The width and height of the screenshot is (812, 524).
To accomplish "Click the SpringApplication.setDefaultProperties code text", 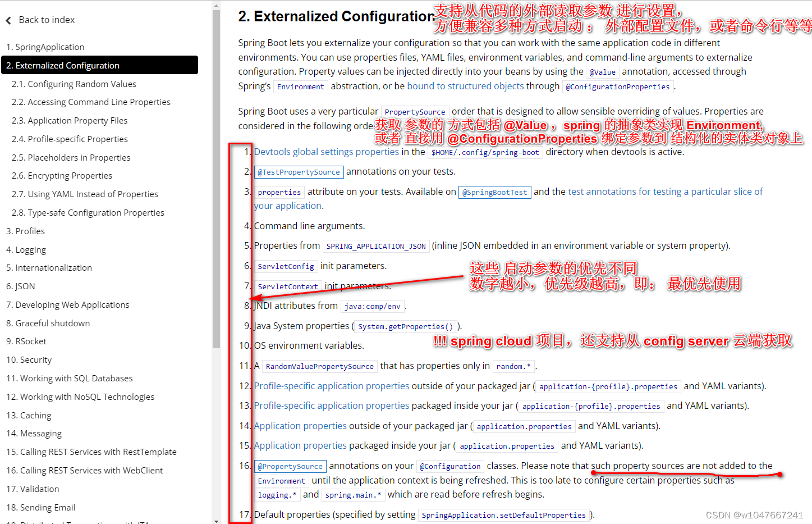I will [504, 515].
